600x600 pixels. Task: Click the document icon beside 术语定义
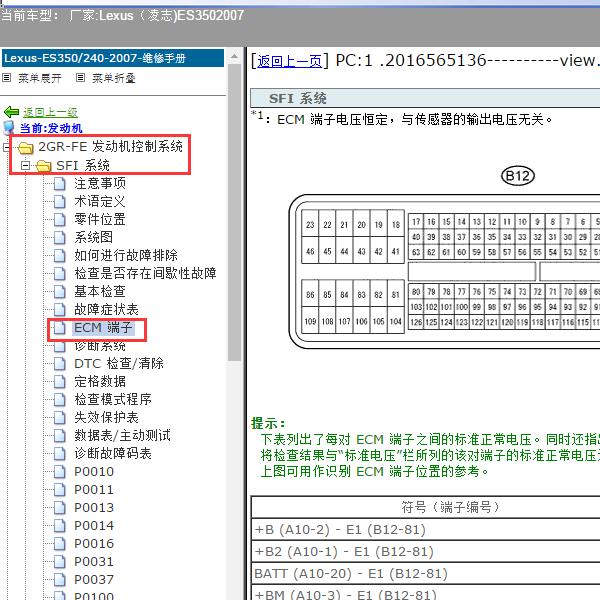[60, 202]
